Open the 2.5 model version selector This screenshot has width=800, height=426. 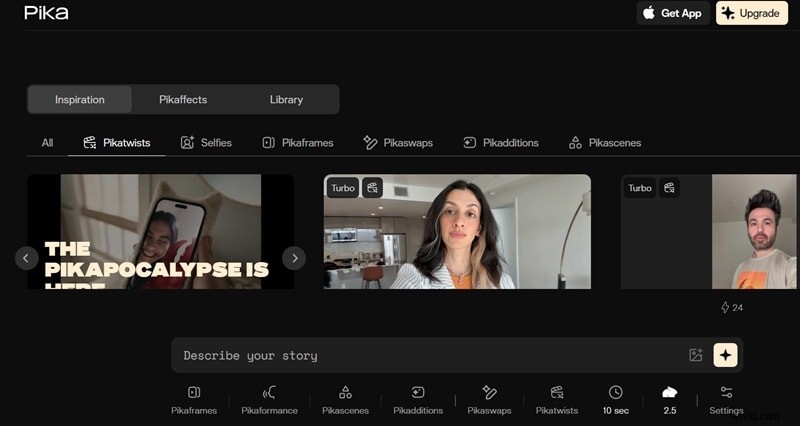[x=669, y=400]
